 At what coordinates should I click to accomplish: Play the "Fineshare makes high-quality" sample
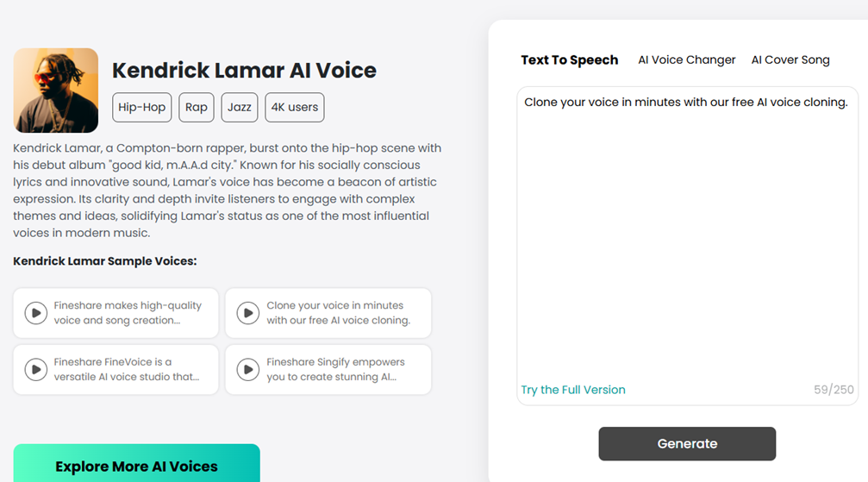point(35,312)
